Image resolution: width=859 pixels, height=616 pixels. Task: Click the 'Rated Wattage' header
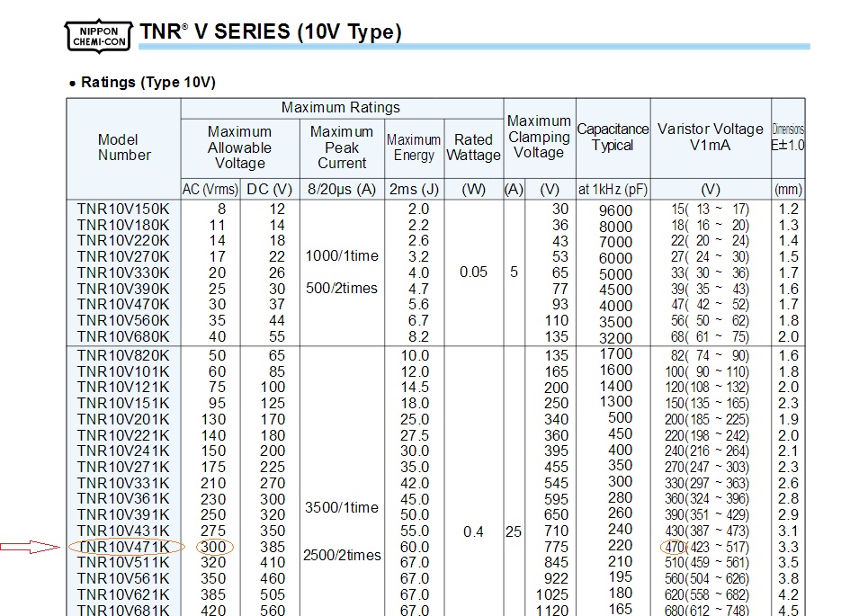473,147
